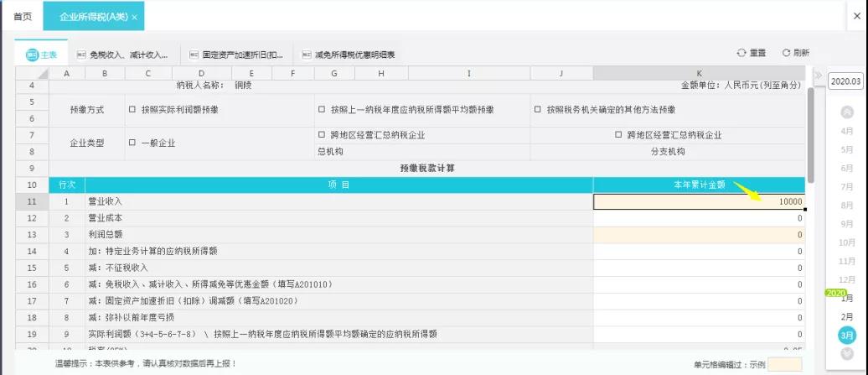Click the 利润总额 amount cell

coord(699,235)
